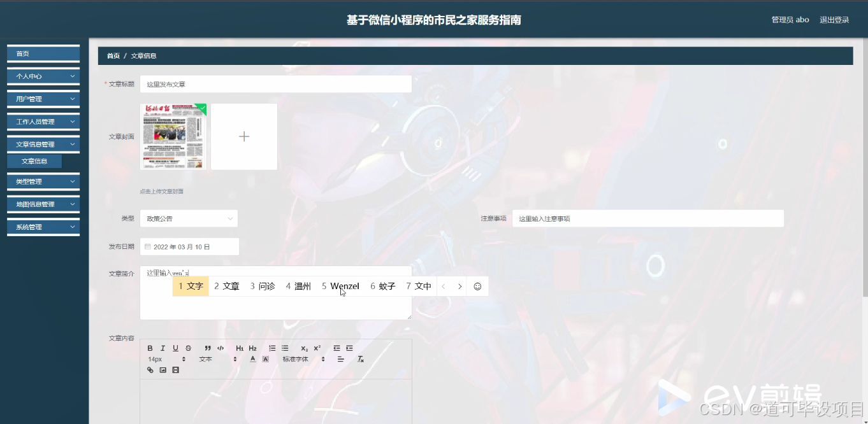
Task: Open the 类型 dropdown showing 政策公告
Action: (189, 218)
